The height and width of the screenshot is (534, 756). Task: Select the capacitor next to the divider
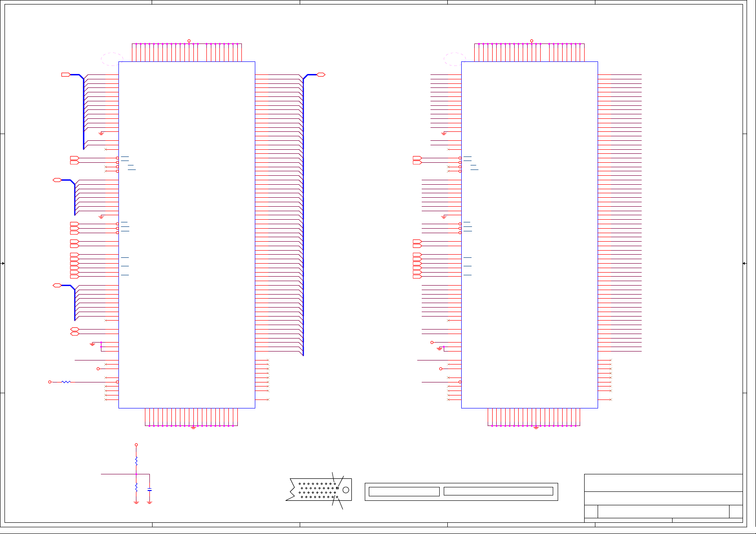pyautogui.click(x=149, y=490)
